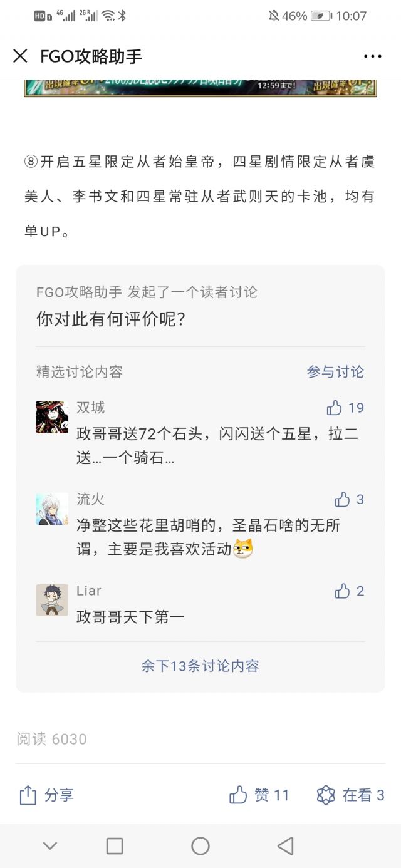Viewport: 401px width, 868px height.
Task: Like Liar's comment with thumbs-up
Action: point(342,591)
